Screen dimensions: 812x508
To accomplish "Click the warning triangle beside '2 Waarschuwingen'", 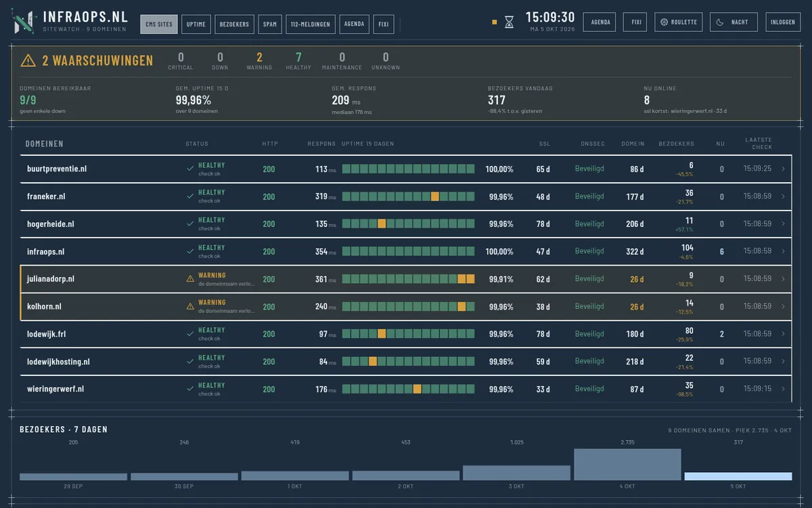I will pos(28,61).
